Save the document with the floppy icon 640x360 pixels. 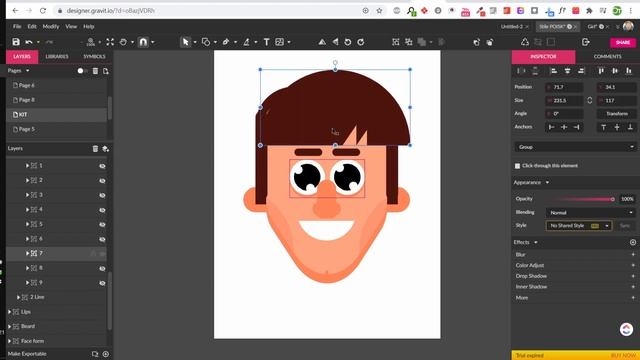pyautogui.click(x=16, y=42)
